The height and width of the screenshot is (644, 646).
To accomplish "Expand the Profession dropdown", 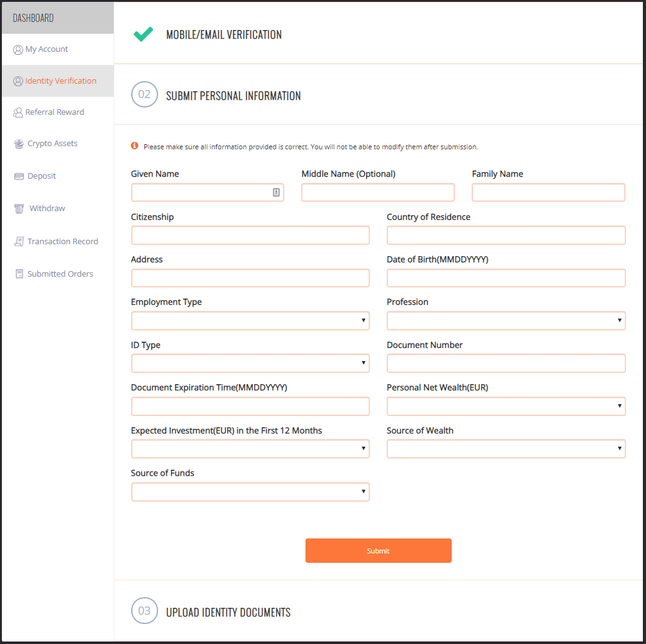I will point(506,321).
